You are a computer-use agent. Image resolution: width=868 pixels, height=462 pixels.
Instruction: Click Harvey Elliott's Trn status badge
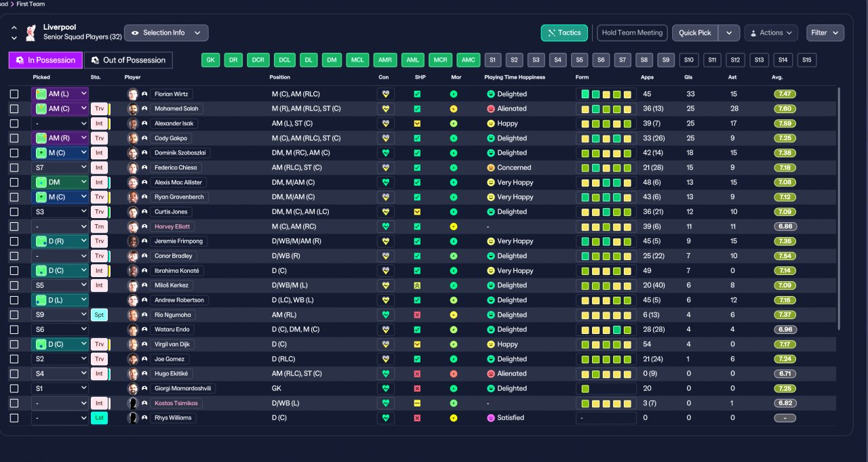point(99,227)
